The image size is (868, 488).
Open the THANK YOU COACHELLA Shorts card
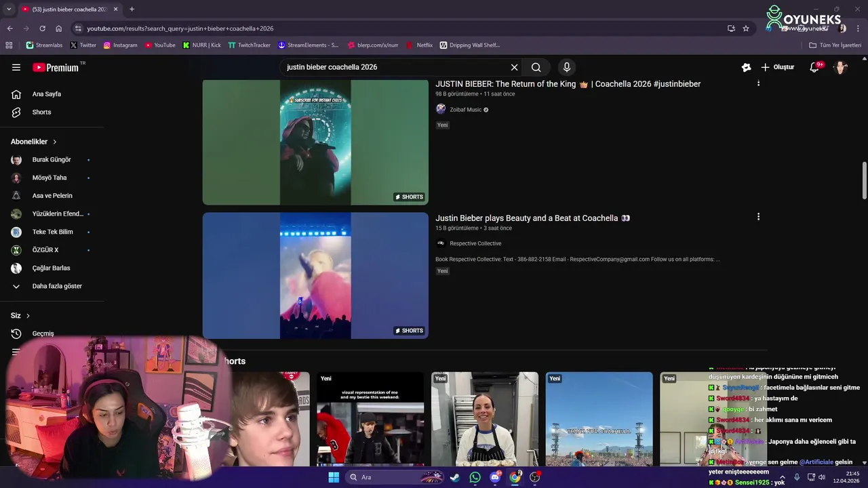(599, 419)
